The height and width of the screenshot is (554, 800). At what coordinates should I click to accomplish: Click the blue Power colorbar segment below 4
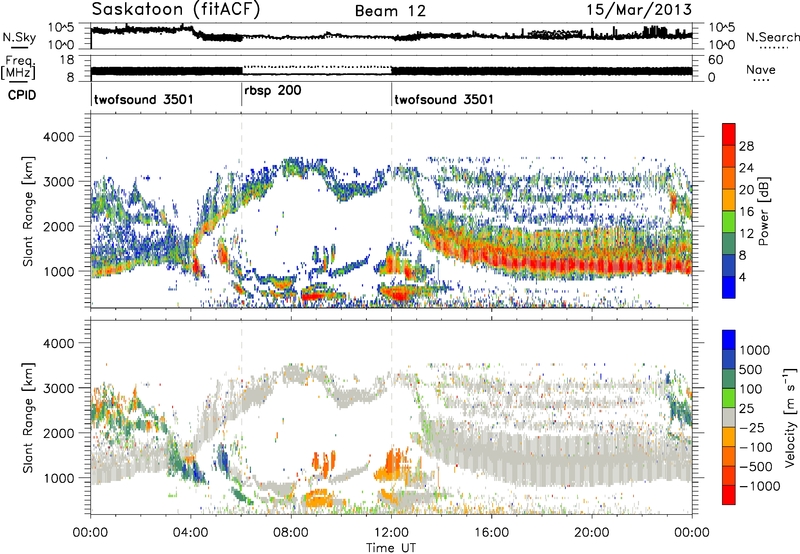pos(729,287)
